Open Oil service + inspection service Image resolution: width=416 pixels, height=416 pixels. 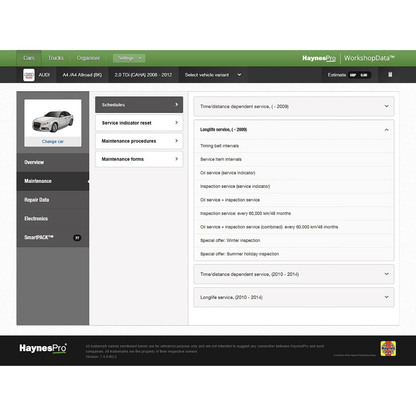coord(294,200)
